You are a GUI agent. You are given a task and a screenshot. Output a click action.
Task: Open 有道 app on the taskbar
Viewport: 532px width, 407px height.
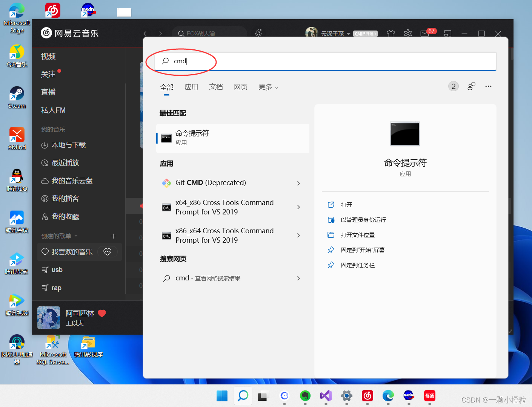429,396
